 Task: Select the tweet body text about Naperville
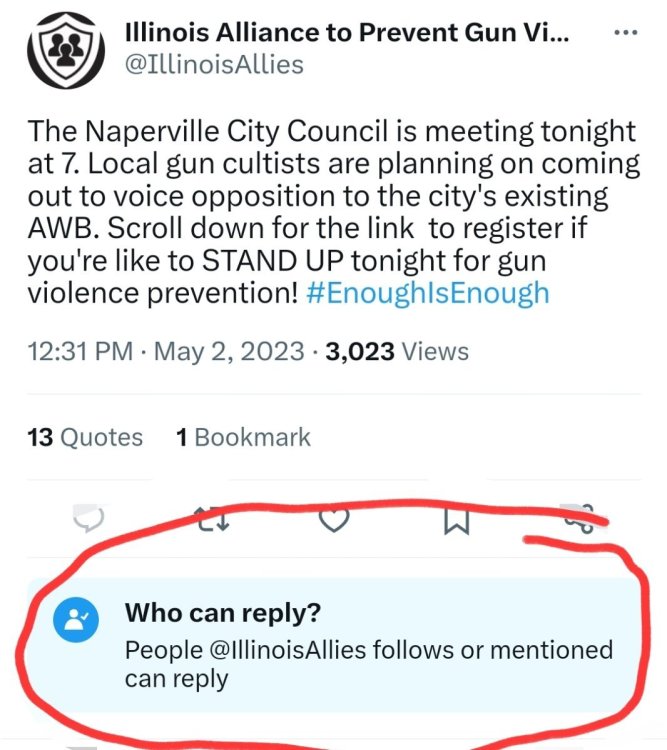click(x=334, y=211)
